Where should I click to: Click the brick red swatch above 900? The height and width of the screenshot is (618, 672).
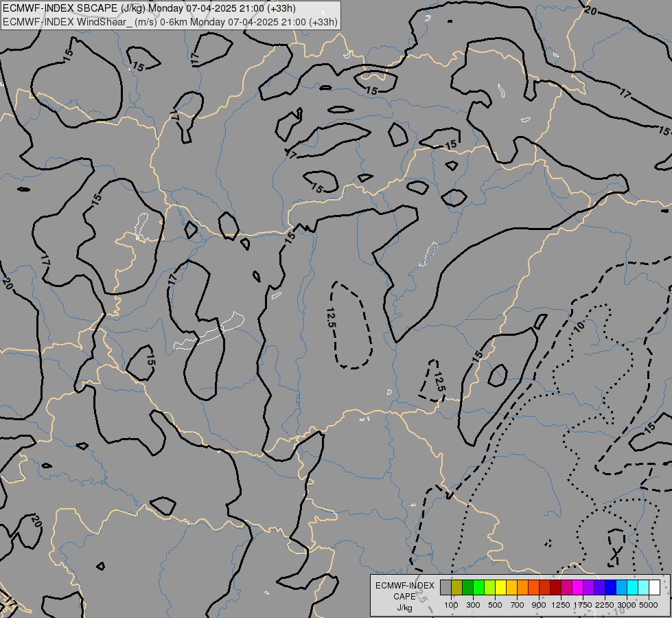(544, 587)
